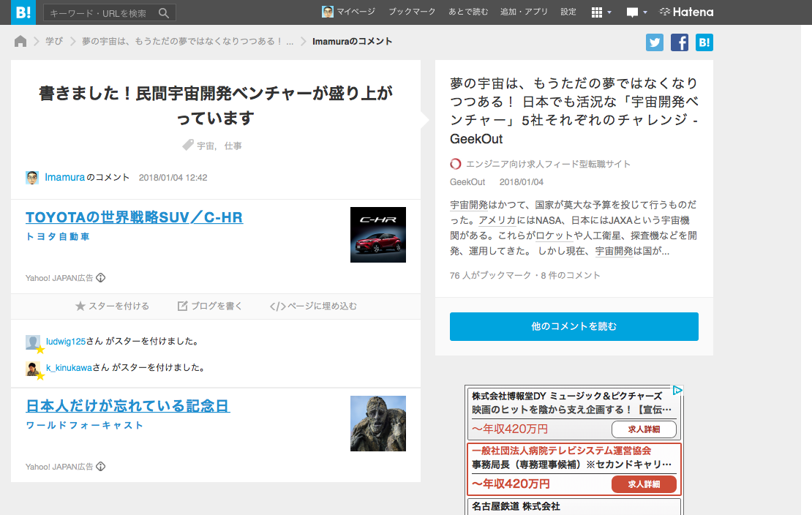Click the statue ad thumbnail
The image size is (812, 515).
378,424
